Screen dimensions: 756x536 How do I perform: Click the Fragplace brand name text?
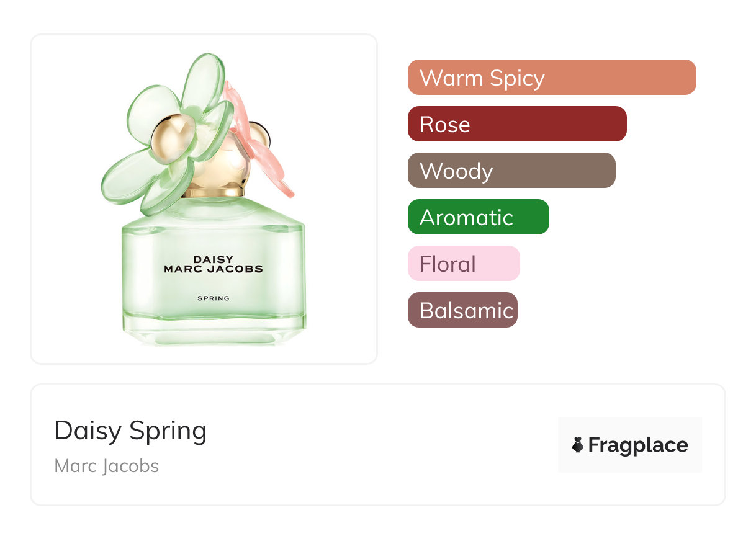tap(637, 445)
